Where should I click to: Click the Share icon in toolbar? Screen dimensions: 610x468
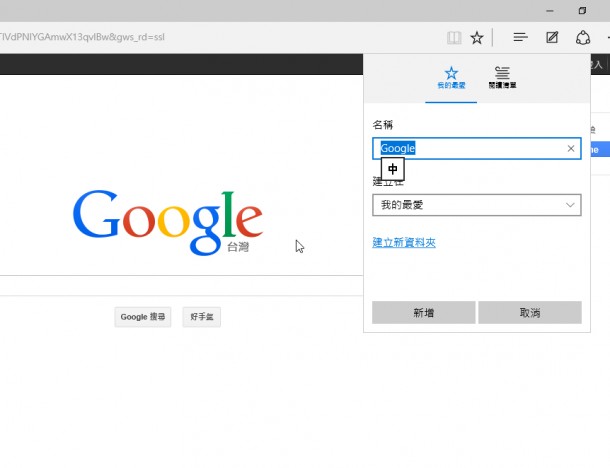(583, 38)
